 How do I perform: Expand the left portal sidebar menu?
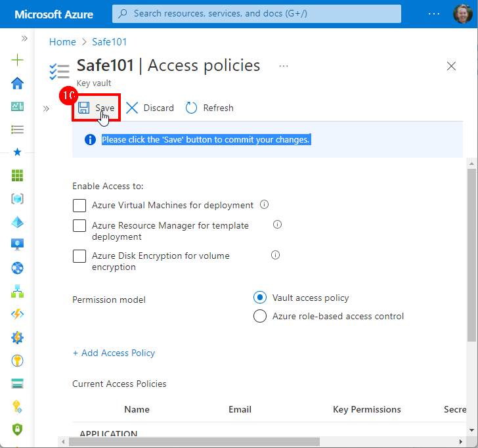(24, 39)
